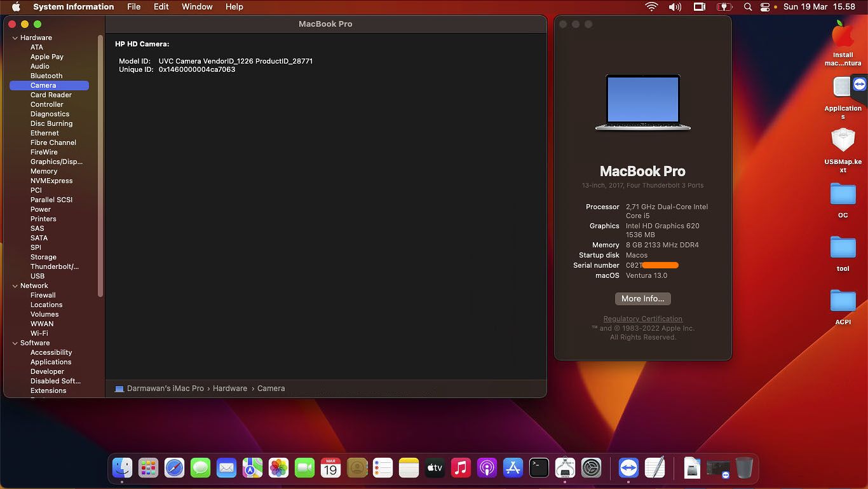
Task: Click the sidebar vertical scrollbar
Action: click(x=100, y=165)
